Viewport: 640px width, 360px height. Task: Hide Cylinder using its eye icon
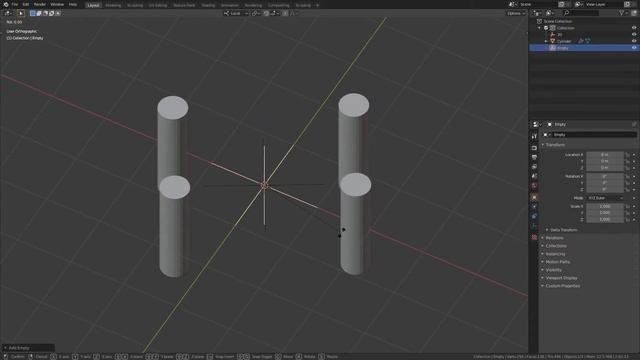pyautogui.click(x=634, y=41)
